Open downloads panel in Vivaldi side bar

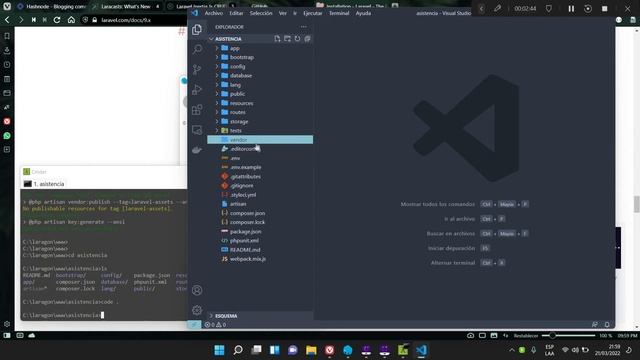click(x=7, y=50)
